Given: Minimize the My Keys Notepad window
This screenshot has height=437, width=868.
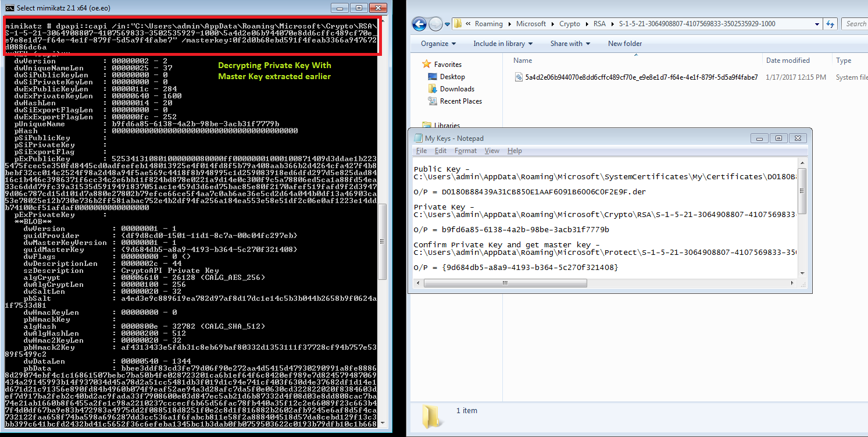Looking at the screenshot, I should click(759, 138).
